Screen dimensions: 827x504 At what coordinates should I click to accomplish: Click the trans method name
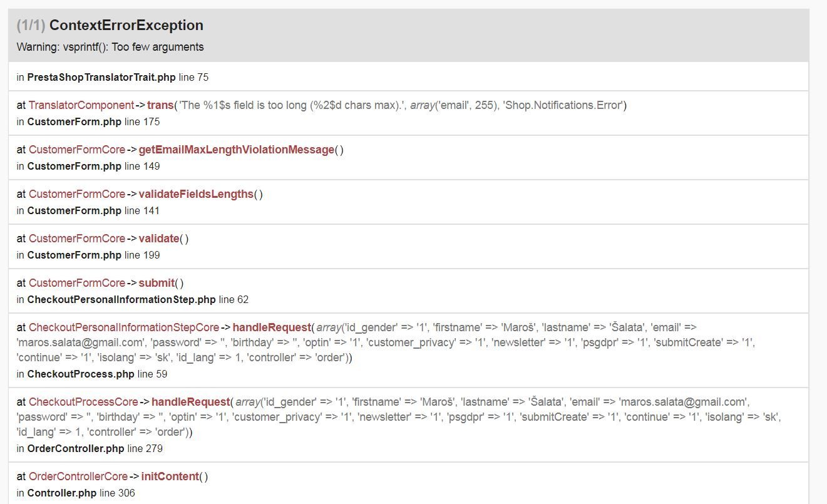[x=160, y=105]
